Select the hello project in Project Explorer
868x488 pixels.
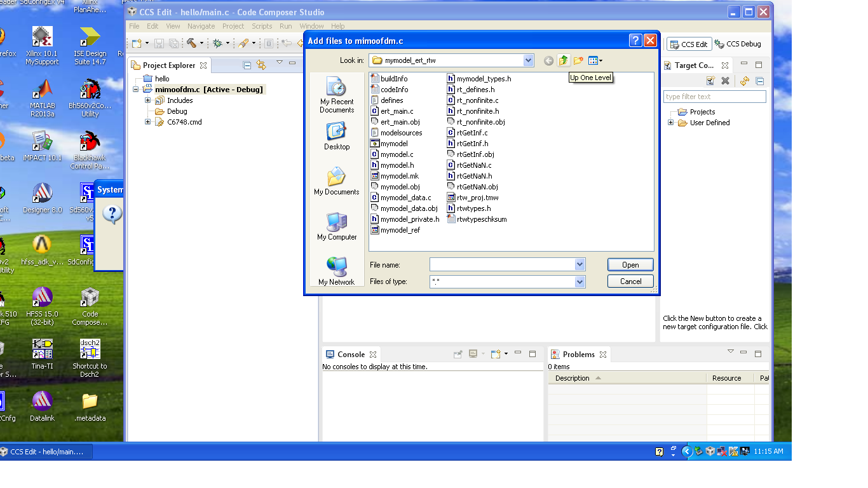[156, 79]
